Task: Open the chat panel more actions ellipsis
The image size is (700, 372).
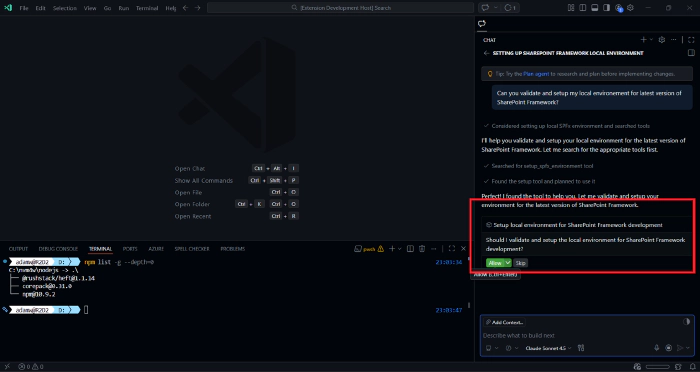Action: click(673, 40)
